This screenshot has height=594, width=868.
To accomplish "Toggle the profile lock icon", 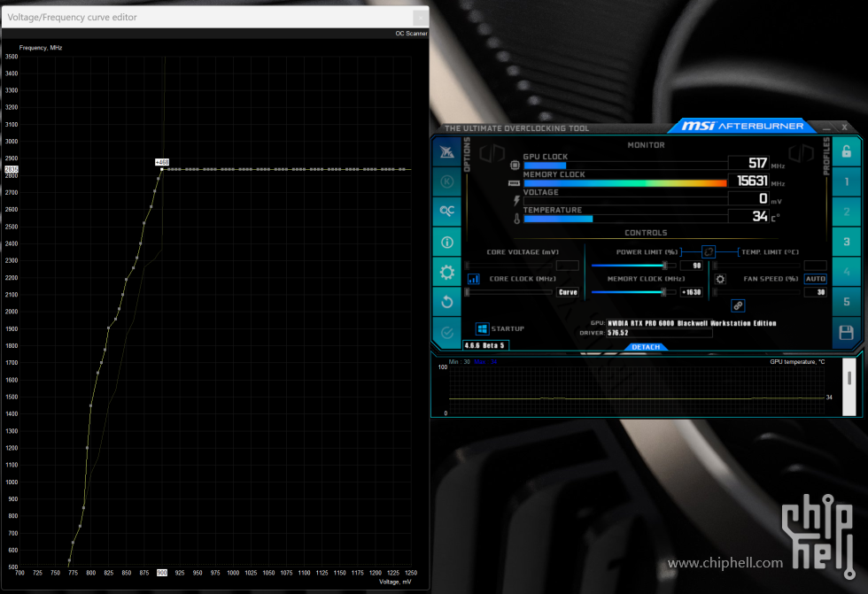I will pos(847,151).
